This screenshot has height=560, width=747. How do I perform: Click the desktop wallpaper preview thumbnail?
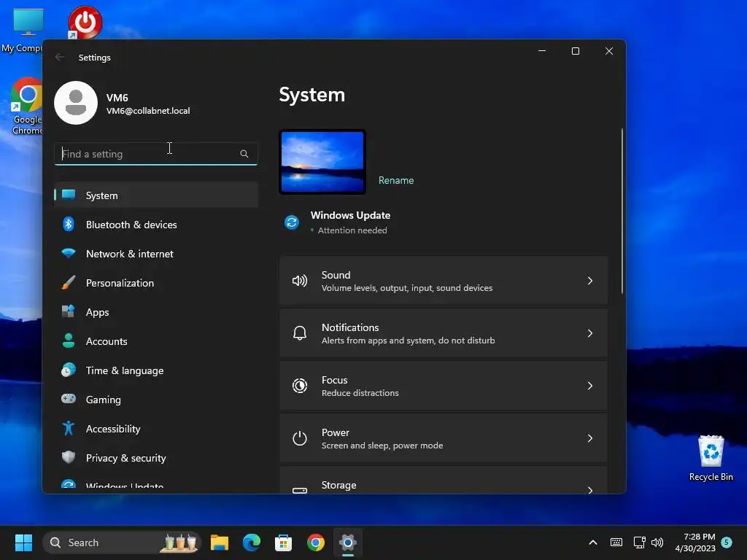[x=322, y=162]
